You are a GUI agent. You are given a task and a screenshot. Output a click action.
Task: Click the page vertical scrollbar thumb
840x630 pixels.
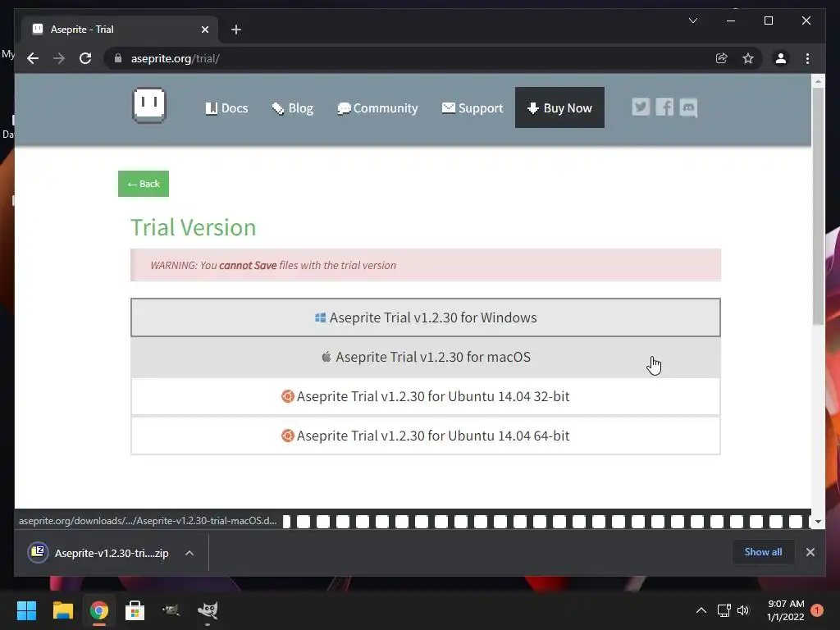pyautogui.click(x=818, y=206)
